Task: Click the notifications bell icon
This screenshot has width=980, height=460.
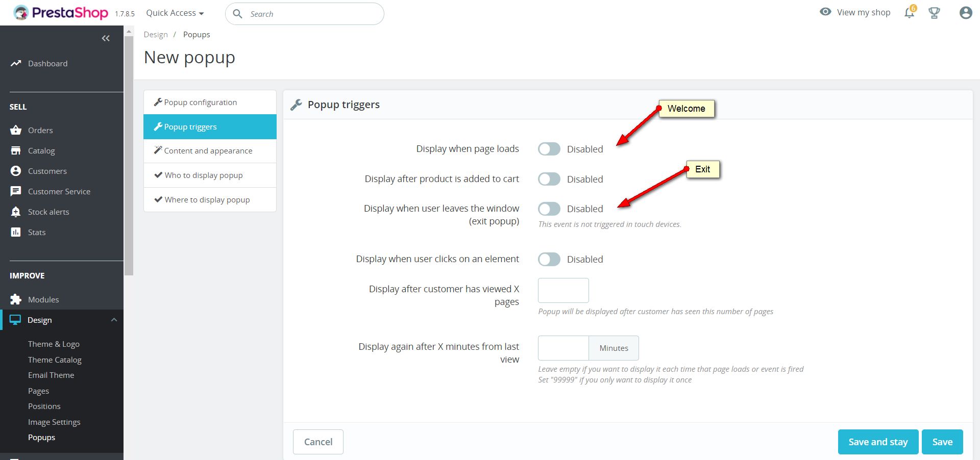Action: coord(909,13)
